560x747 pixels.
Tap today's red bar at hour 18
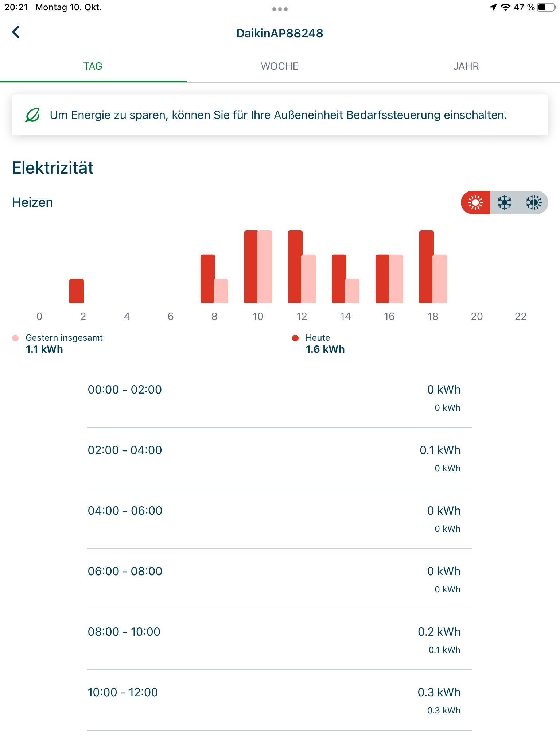coord(426,267)
